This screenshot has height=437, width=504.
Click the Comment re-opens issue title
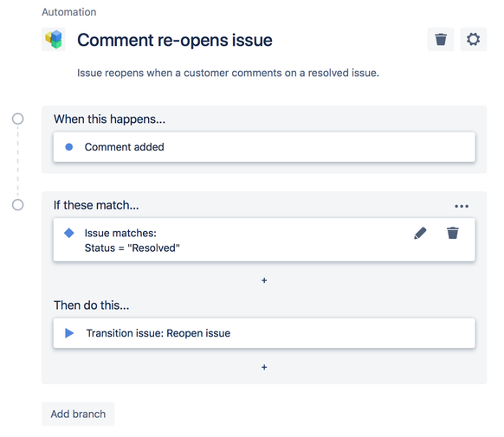point(175,40)
